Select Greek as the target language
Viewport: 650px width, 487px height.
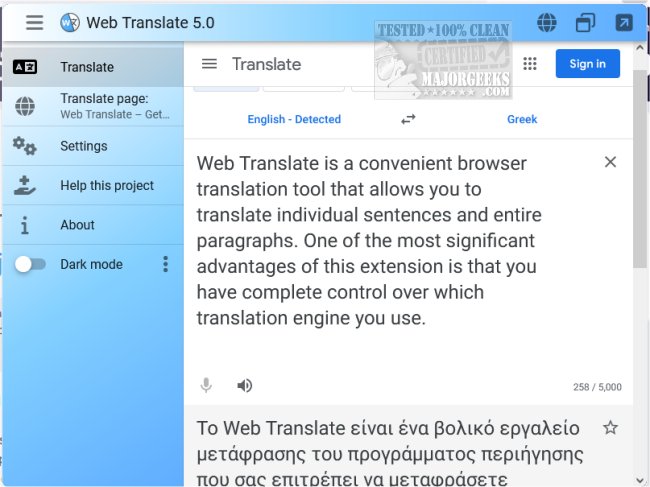coord(522,119)
